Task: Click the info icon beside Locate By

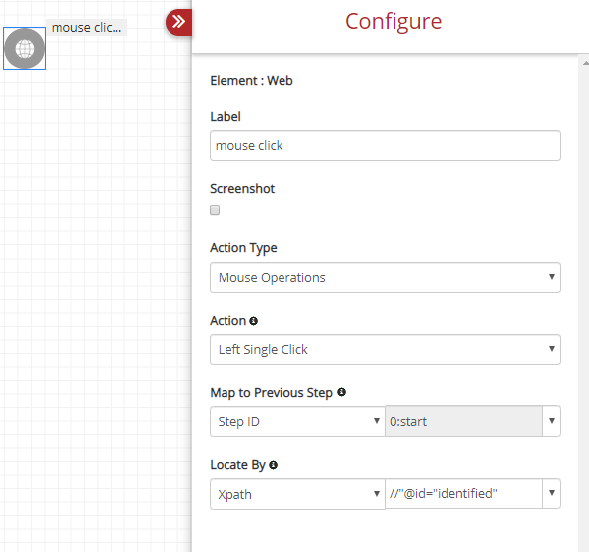Action: coord(273,465)
